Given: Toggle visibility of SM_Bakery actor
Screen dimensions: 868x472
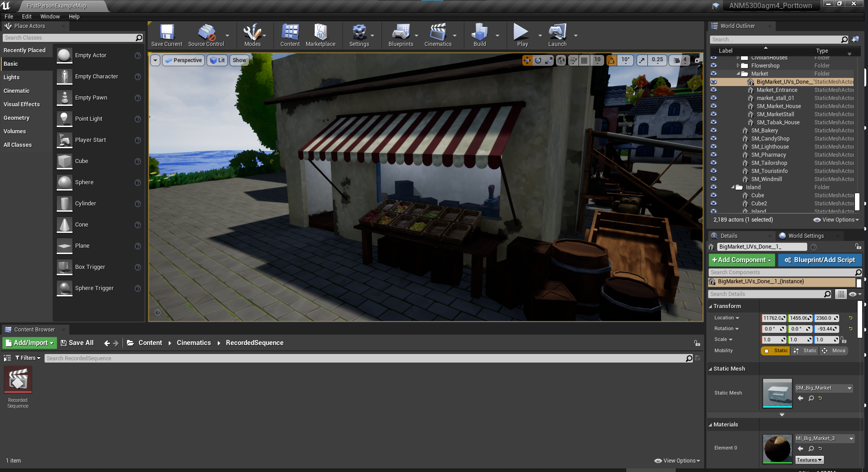Looking at the screenshot, I should (x=714, y=131).
